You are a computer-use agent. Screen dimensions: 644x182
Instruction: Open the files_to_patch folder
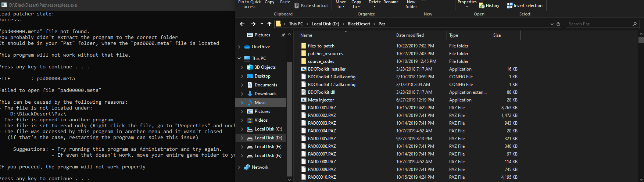pos(321,46)
